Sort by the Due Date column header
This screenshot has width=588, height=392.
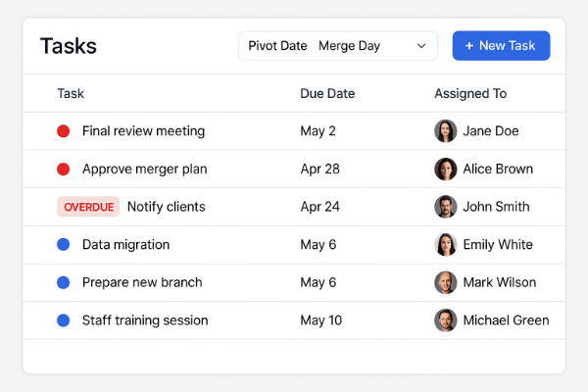coord(327,94)
